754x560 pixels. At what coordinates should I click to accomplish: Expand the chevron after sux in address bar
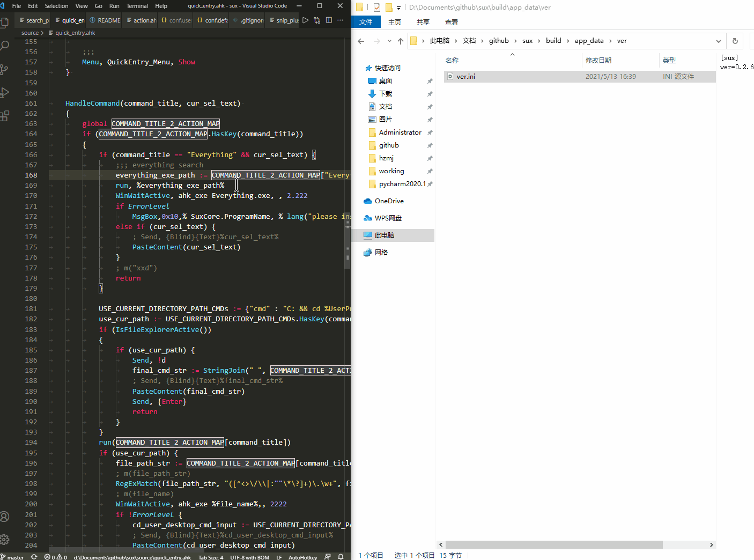point(539,41)
